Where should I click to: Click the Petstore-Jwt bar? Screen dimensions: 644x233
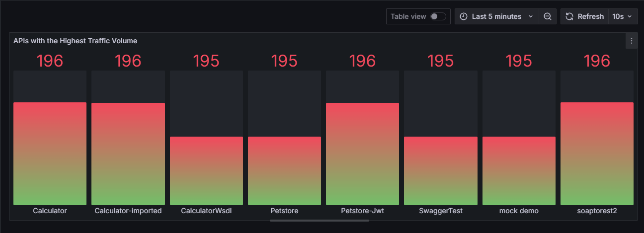click(362, 154)
